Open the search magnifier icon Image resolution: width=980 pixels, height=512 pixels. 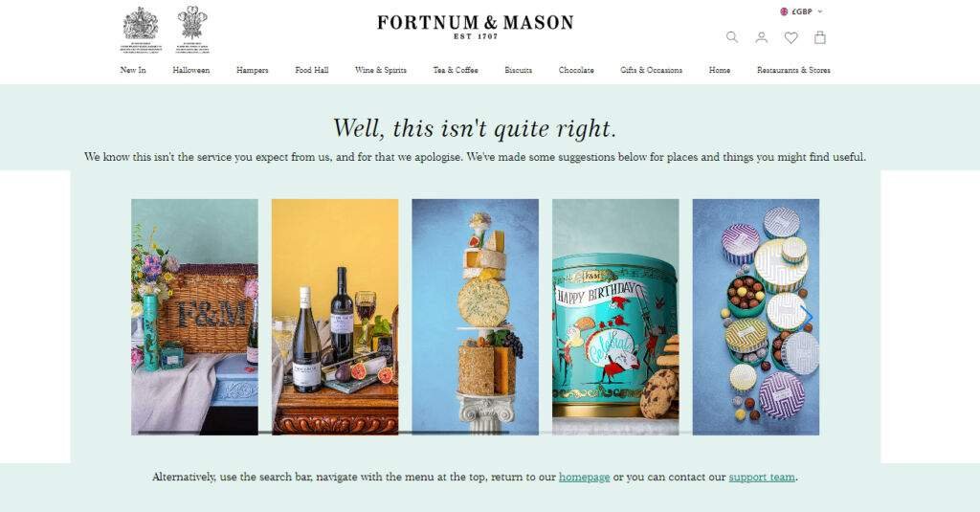pyautogui.click(x=732, y=37)
